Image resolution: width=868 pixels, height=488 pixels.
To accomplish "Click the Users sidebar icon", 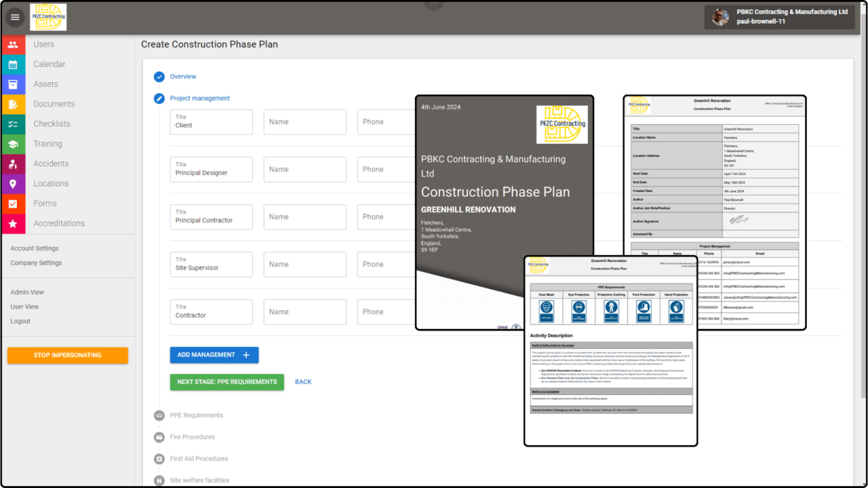I will coord(13,45).
